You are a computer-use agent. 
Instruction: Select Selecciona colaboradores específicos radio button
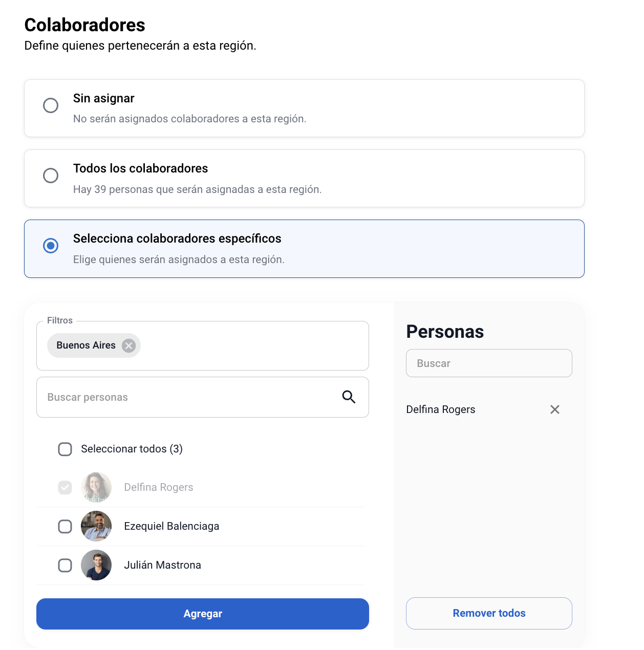(x=51, y=246)
